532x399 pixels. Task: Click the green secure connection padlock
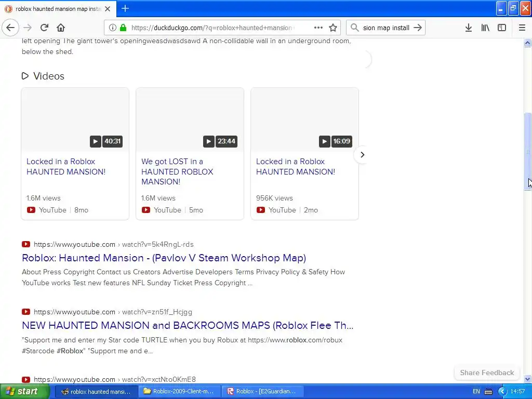123,28
